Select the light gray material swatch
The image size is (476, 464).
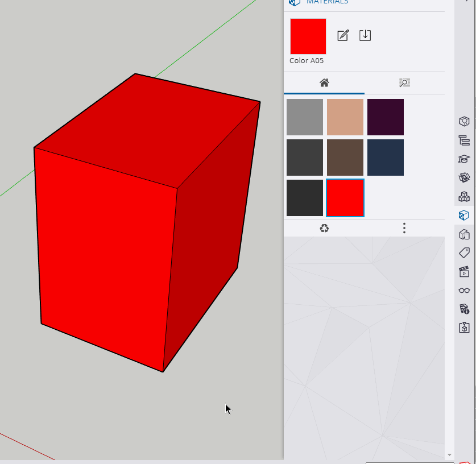(305, 117)
